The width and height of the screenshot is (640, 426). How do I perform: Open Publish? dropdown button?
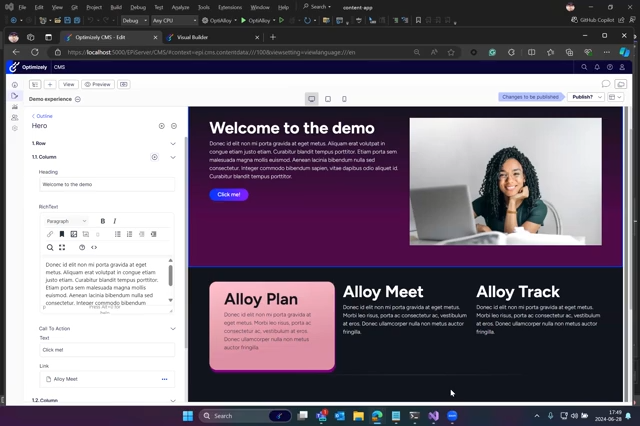pos(586,97)
